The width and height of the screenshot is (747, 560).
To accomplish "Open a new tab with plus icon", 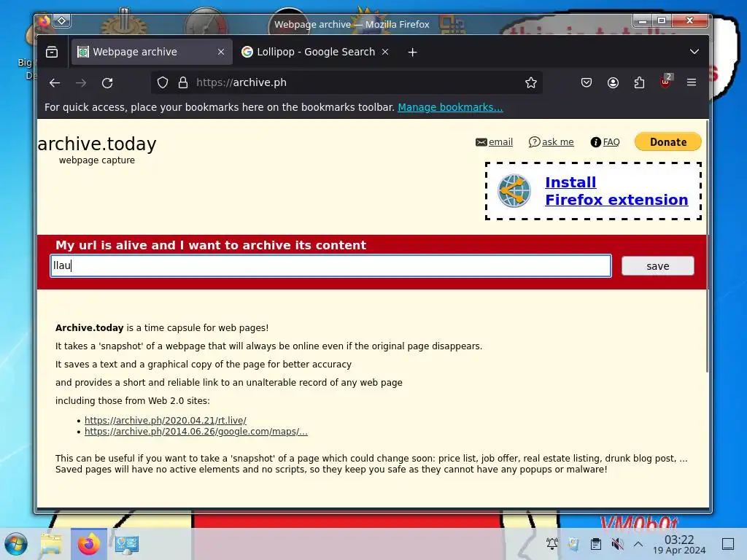I will 413,52.
